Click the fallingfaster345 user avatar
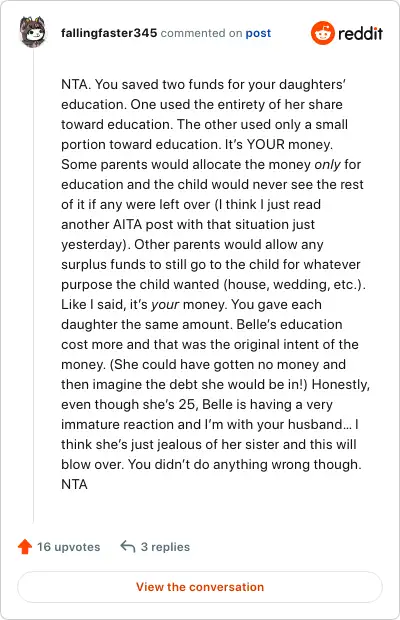Viewport: 400px width, 620px height. [33, 32]
